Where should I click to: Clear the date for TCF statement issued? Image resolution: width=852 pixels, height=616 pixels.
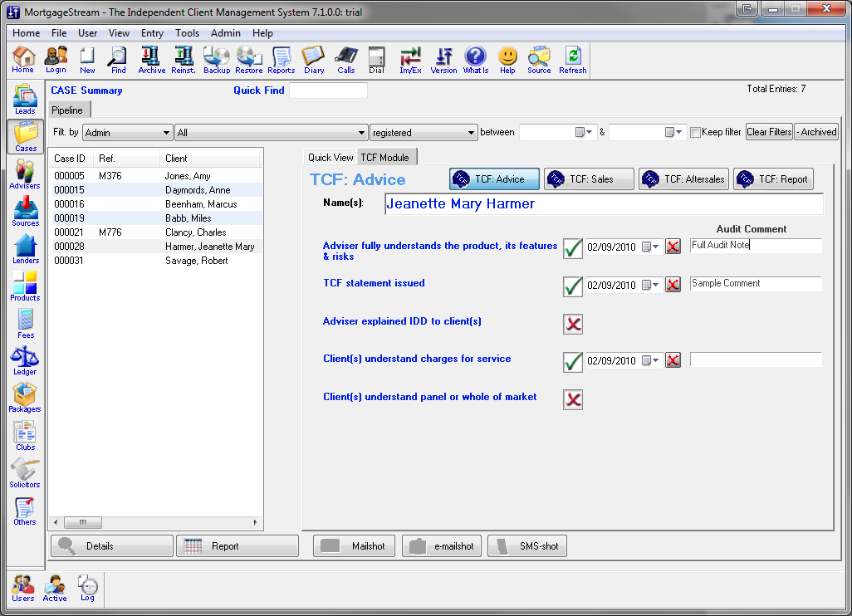(673, 285)
